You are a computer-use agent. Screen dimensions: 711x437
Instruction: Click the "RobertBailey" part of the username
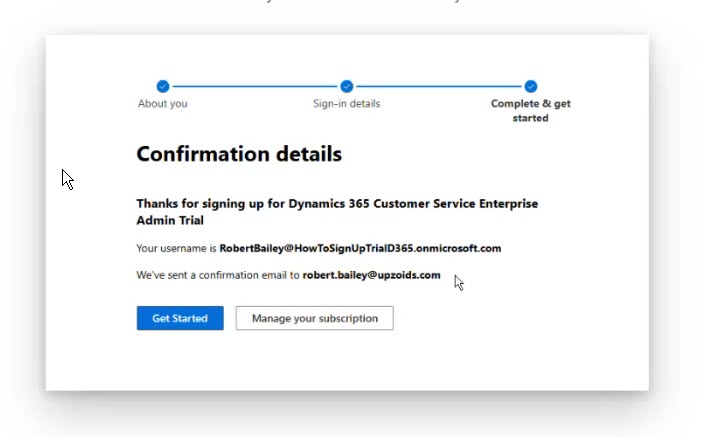251,248
